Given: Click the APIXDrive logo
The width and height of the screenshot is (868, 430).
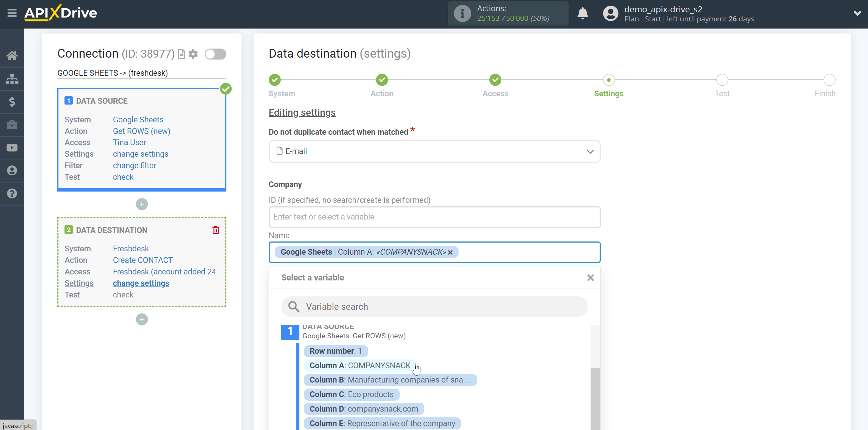Looking at the screenshot, I should coord(61,13).
